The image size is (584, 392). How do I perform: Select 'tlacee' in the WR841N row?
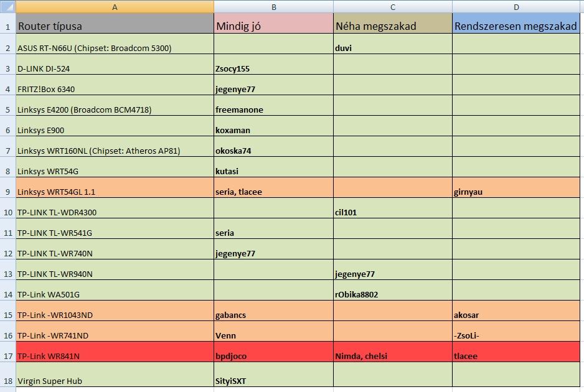(x=516, y=352)
